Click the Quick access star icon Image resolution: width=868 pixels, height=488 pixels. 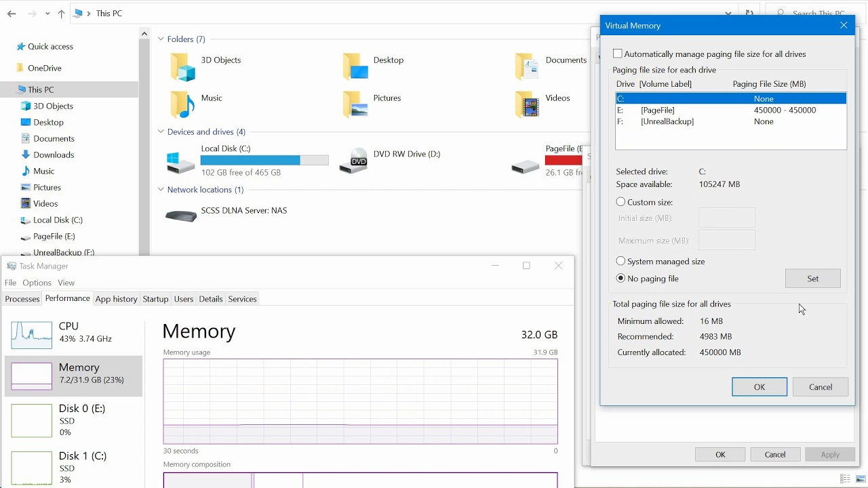pyautogui.click(x=20, y=47)
